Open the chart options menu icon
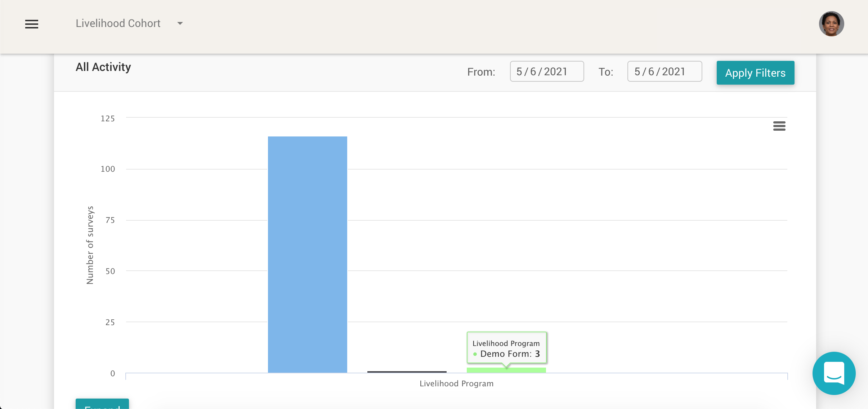 pyautogui.click(x=779, y=126)
